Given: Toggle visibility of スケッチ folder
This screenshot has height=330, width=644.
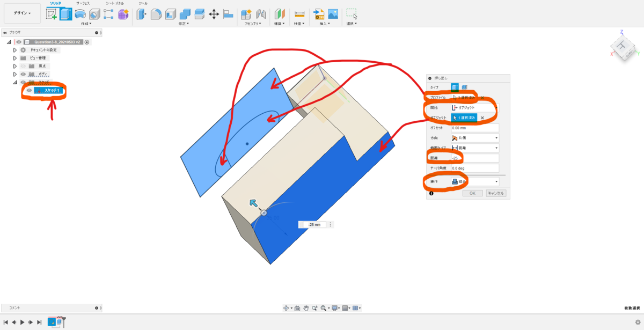Looking at the screenshot, I should pyautogui.click(x=23, y=82).
